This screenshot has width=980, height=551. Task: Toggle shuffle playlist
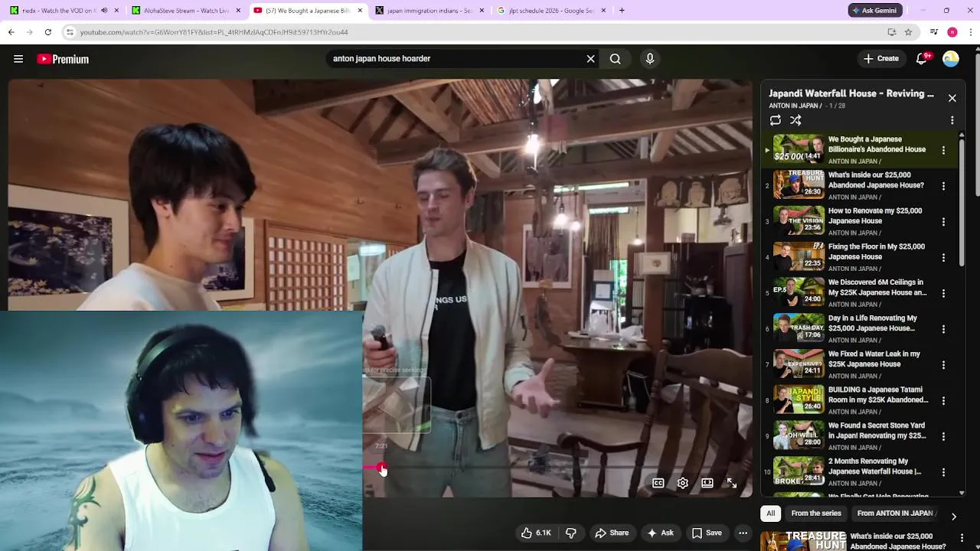point(795,120)
